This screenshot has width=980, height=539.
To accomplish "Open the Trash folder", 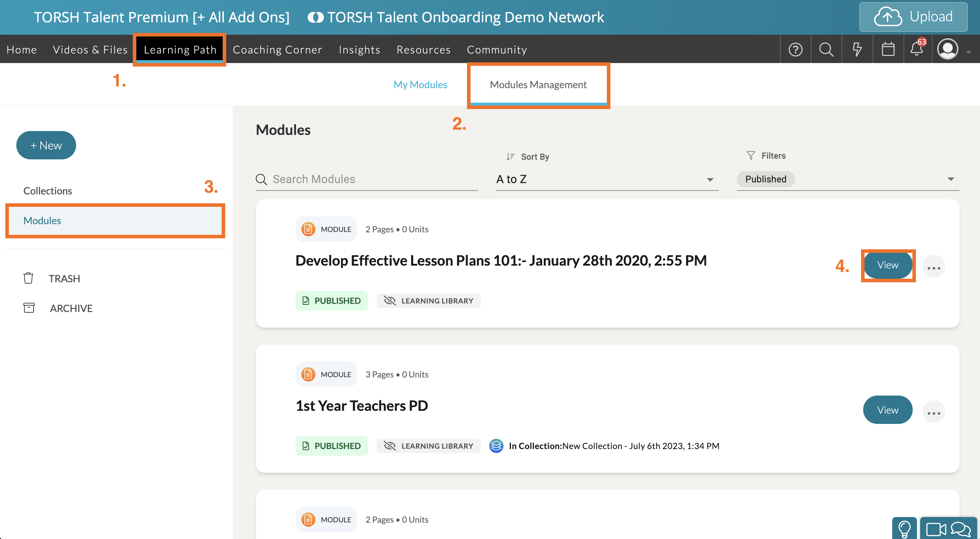I will pos(64,279).
